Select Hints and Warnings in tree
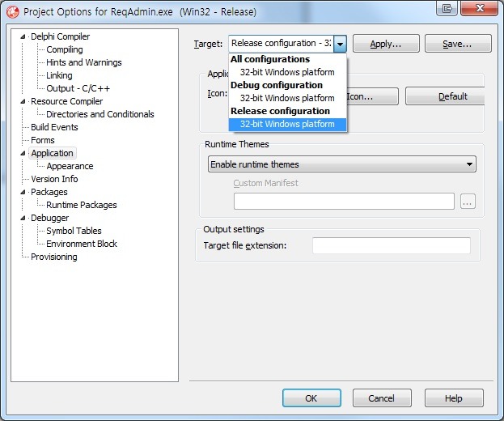The image size is (504, 421). point(83,62)
